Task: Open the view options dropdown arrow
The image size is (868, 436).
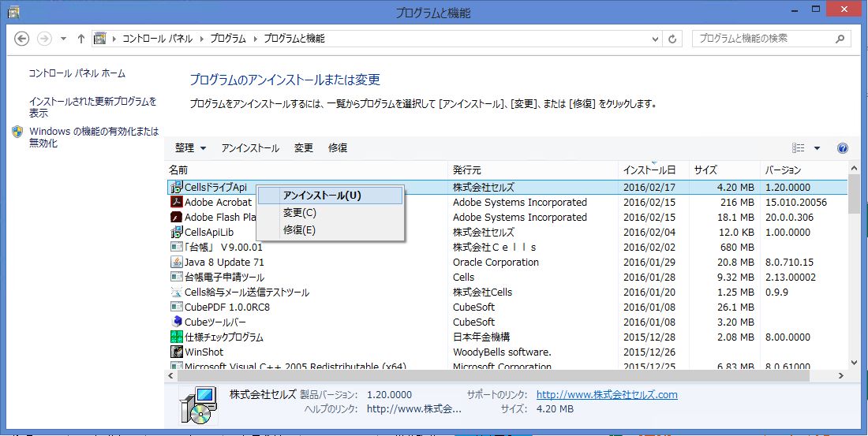Action: pos(817,148)
